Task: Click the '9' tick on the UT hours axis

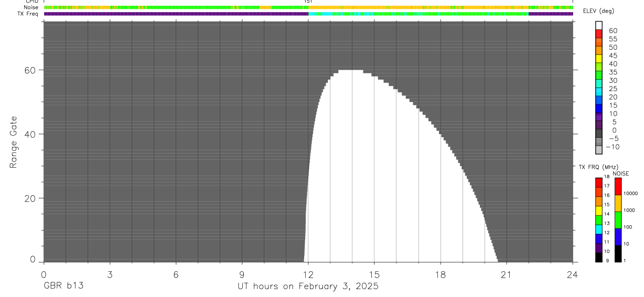Action: pos(242,274)
